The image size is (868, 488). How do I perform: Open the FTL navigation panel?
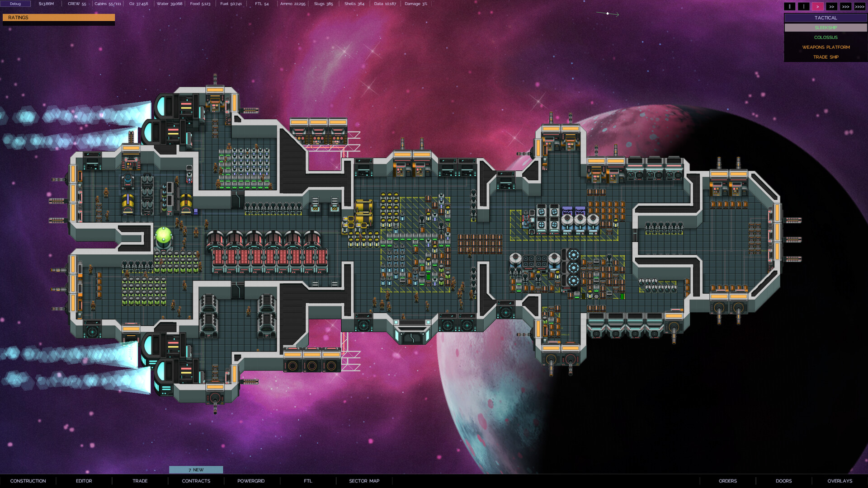coord(307,480)
